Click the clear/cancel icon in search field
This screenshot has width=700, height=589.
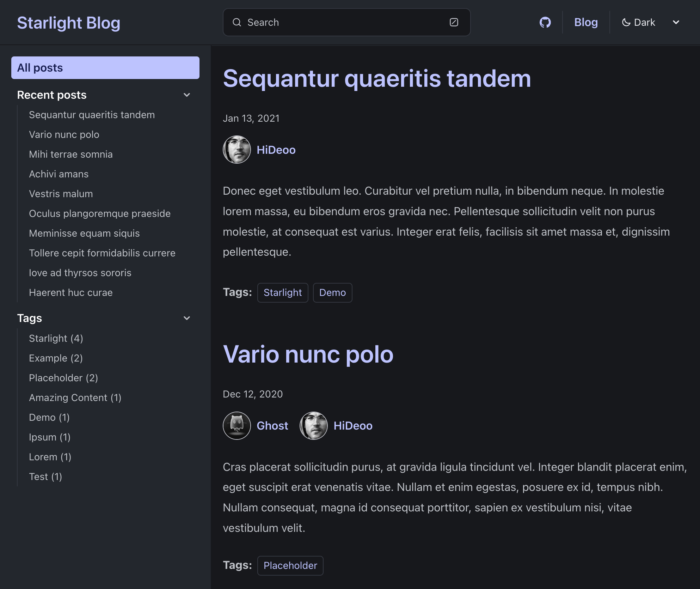pyautogui.click(x=454, y=22)
